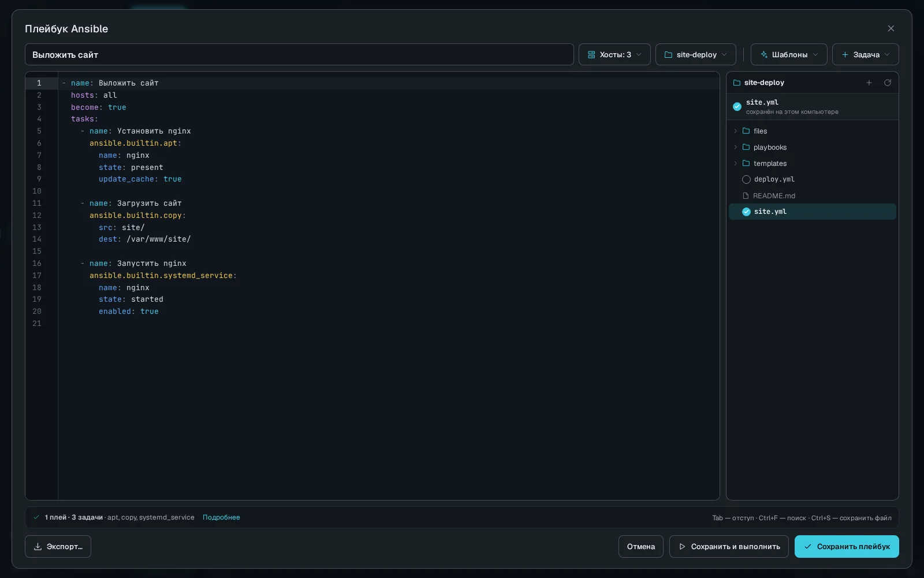Open the Хосты: 3 dropdown
Image resolution: width=924 pixels, height=578 pixels.
[614, 54]
